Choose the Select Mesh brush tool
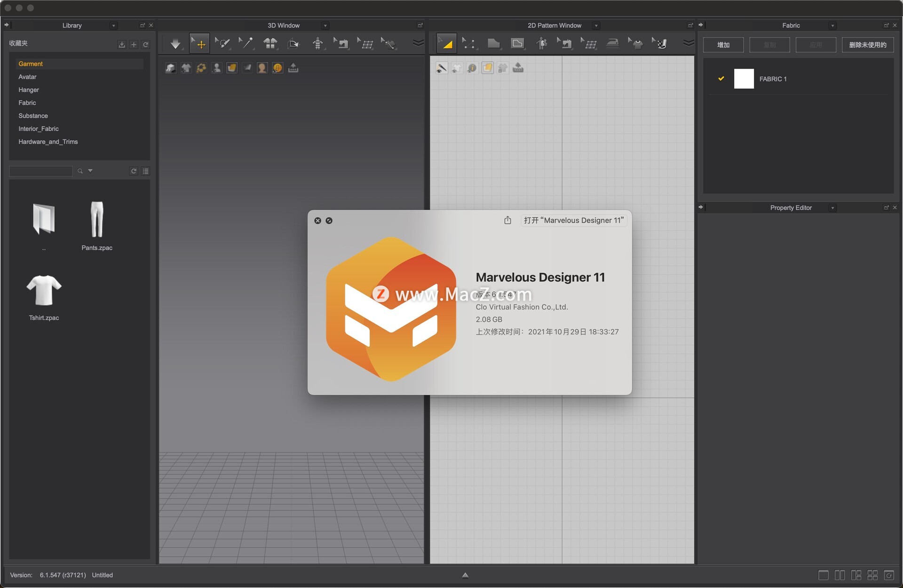This screenshot has height=588, width=903. click(222, 43)
